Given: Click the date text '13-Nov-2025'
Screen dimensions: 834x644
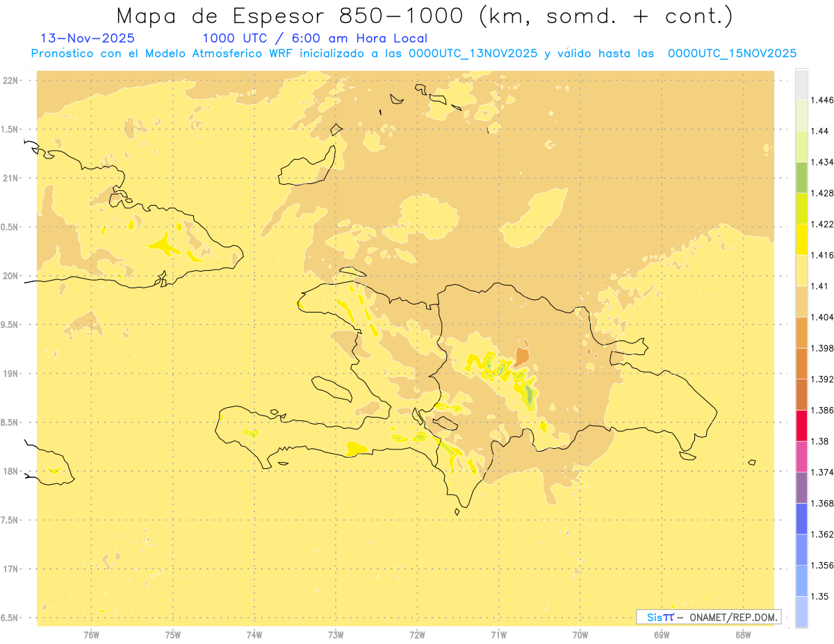Looking at the screenshot, I should (88, 38).
